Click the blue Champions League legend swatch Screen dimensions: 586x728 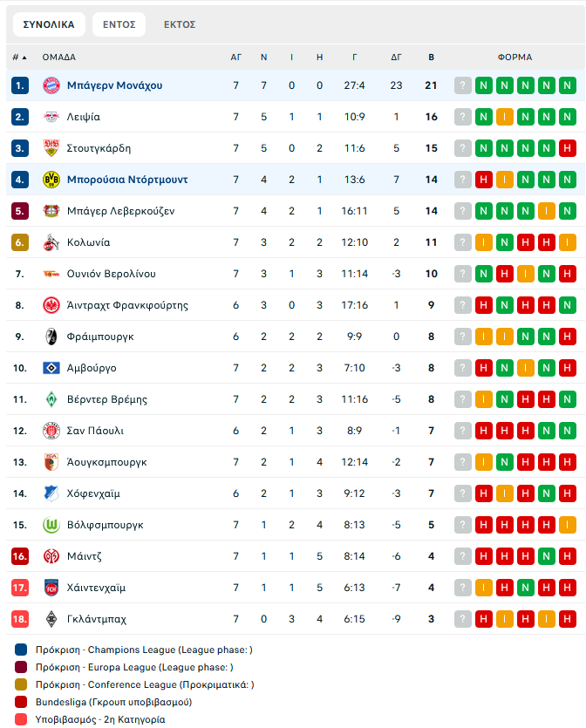point(21,650)
